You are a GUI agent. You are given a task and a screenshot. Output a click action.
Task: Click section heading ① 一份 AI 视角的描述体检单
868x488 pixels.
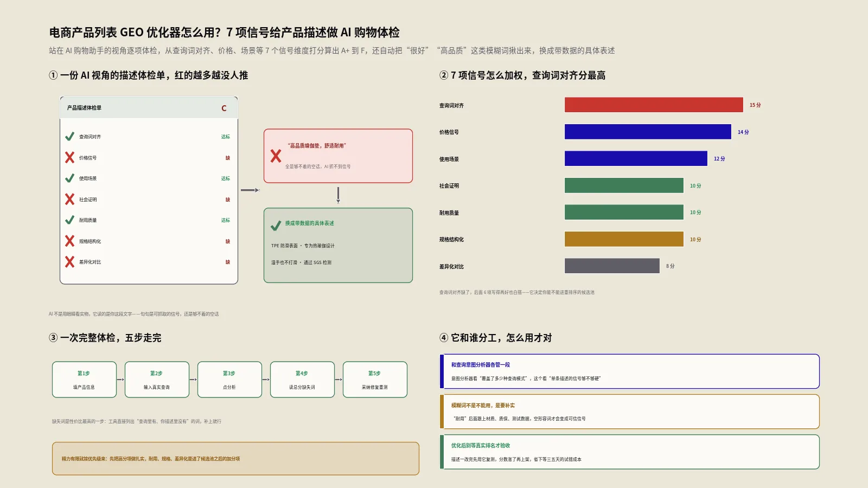coord(148,75)
